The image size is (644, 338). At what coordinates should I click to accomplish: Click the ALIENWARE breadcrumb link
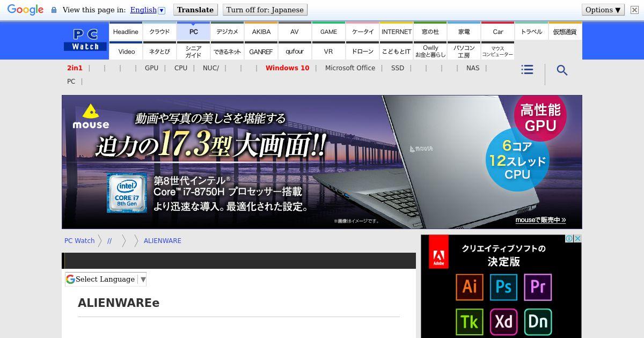[163, 241]
